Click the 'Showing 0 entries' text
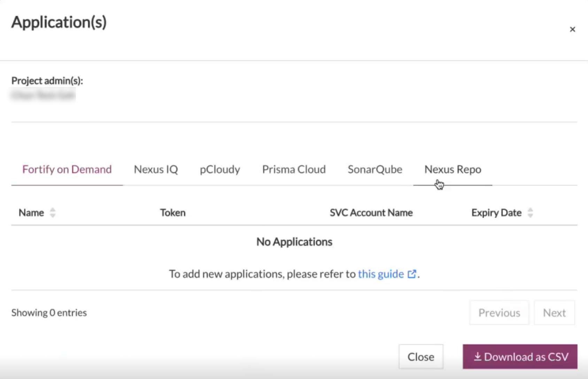 pos(49,313)
